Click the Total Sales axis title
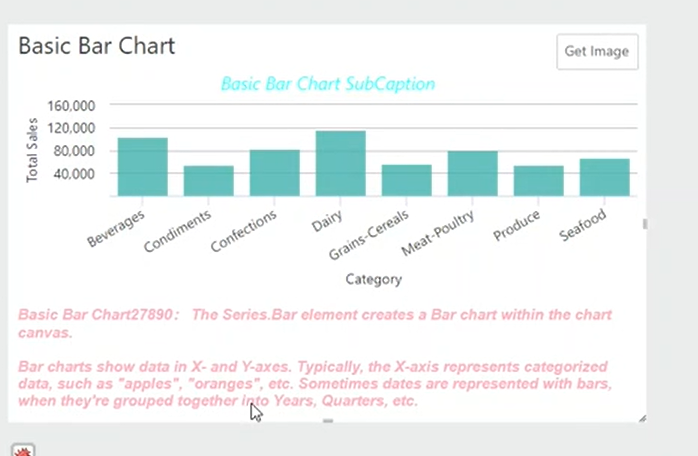This screenshot has height=456, width=698. (32, 150)
